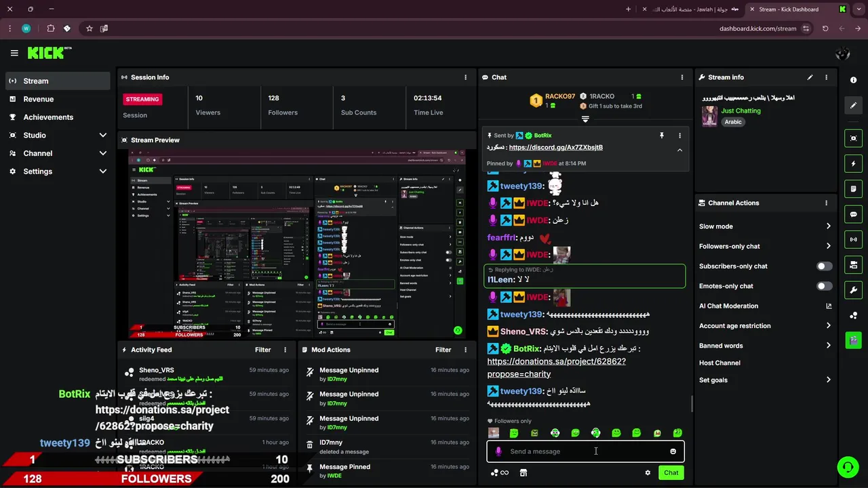Open the Discord invite link in the pinned message
Image resolution: width=868 pixels, height=488 pixels.
click(555, 147)
